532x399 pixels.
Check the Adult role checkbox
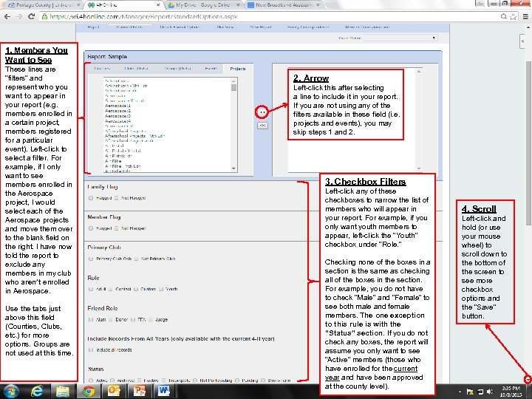(x=91, y=289)
